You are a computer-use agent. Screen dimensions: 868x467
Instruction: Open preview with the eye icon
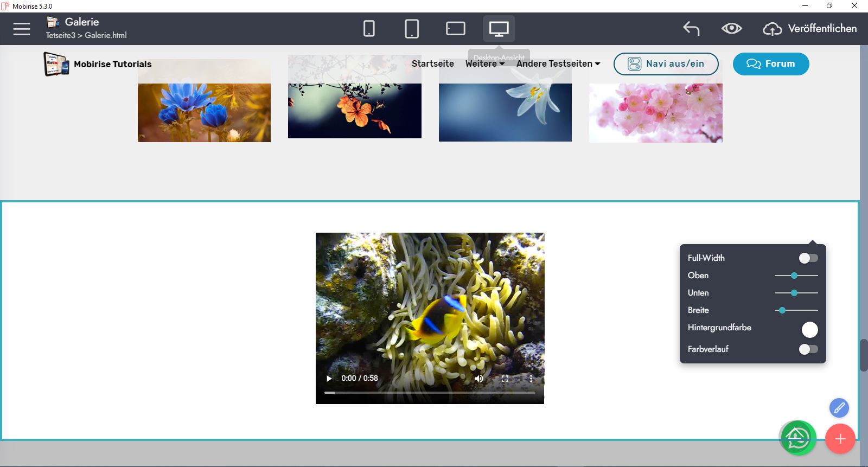[x=731, y=29]
